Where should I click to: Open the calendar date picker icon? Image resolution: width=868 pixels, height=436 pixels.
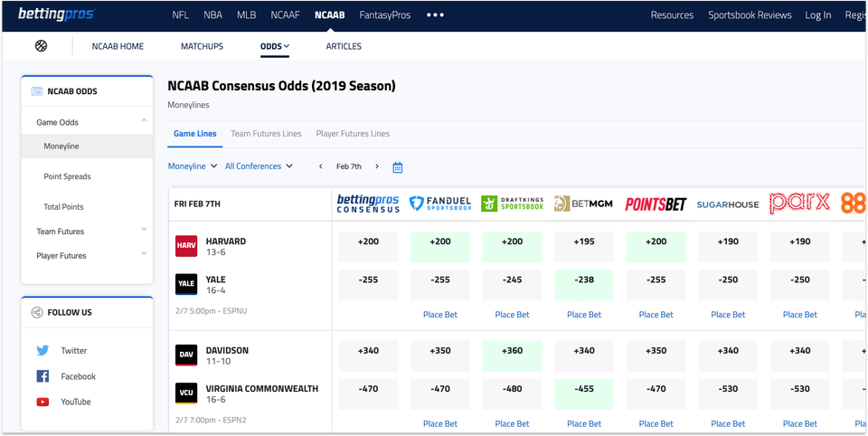pos(398,166)
